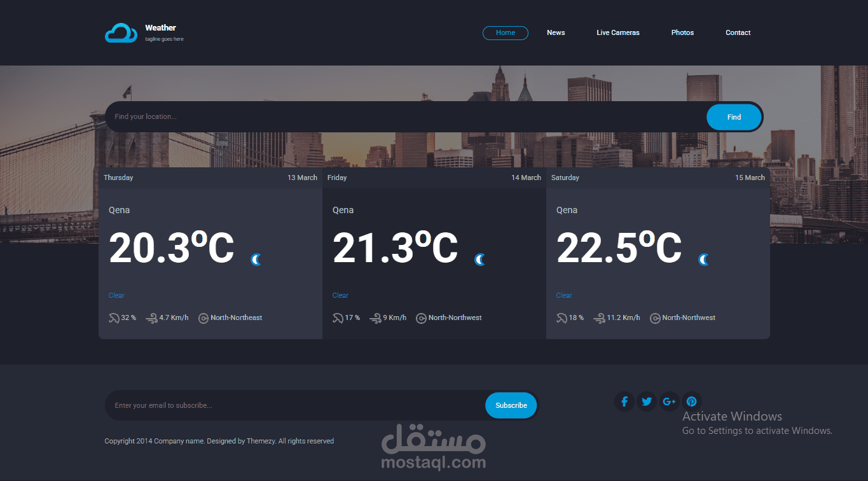Viewport: 868px width, 481px height.
Task: Select the moon icon on Thursday's forecast card
Action: point(256,259)
